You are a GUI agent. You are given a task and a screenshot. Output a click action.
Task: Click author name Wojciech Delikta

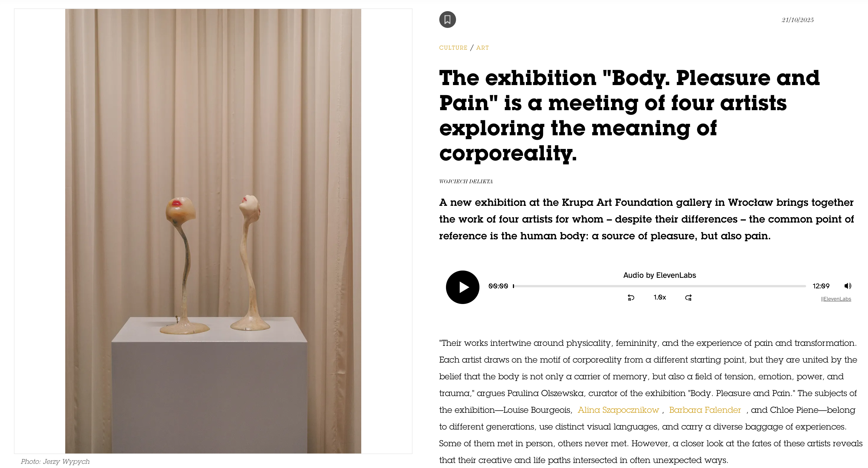click(x=466, y=181)
